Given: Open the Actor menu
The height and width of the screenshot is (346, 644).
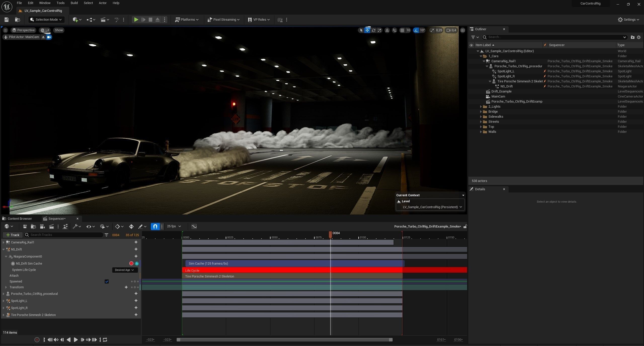Looking at the screenshot, I should point(102,3).
